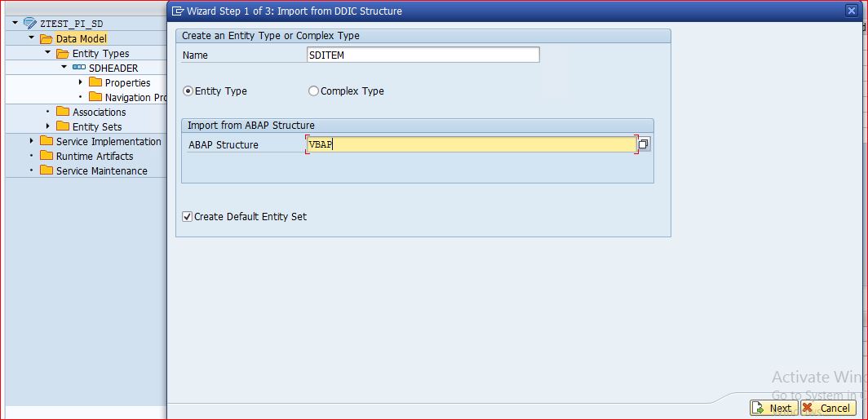Viewport: 868px width, 420px height.
Task: Select the Data Model tree label
Action: pyautogui.click(x=82, y=38)
